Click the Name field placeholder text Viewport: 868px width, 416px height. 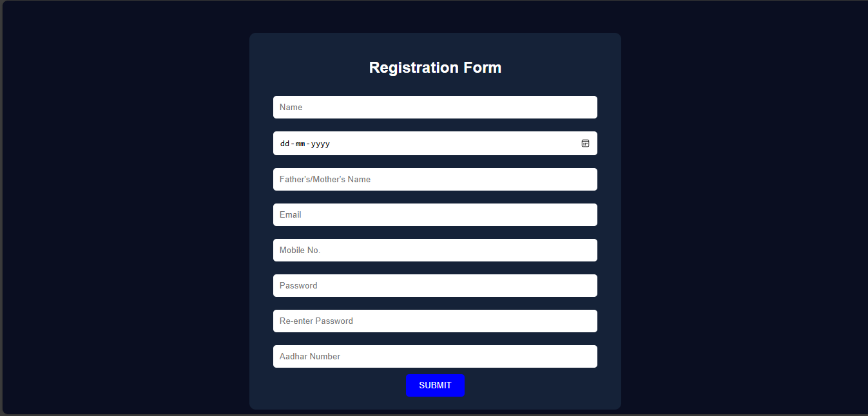(290, 107)
